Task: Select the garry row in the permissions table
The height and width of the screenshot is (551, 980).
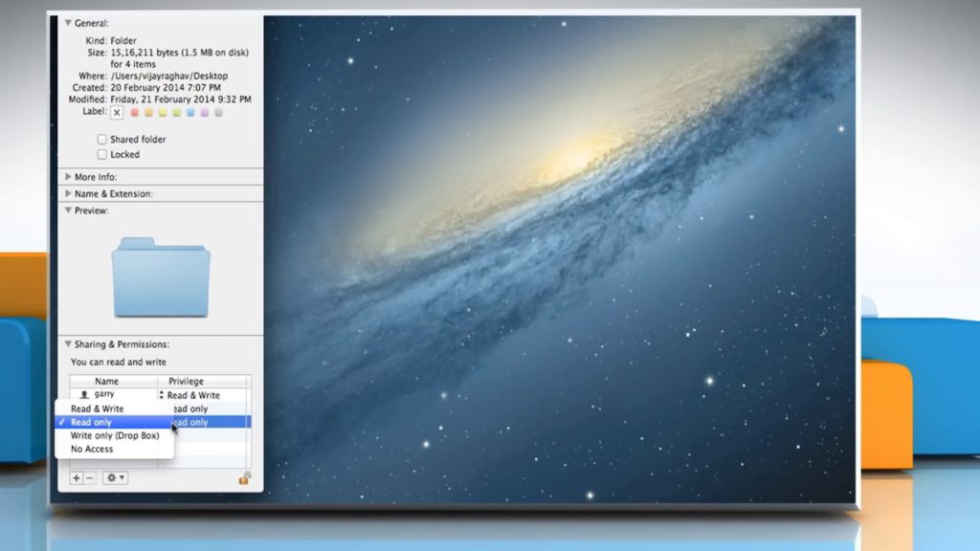Action: 105,393
